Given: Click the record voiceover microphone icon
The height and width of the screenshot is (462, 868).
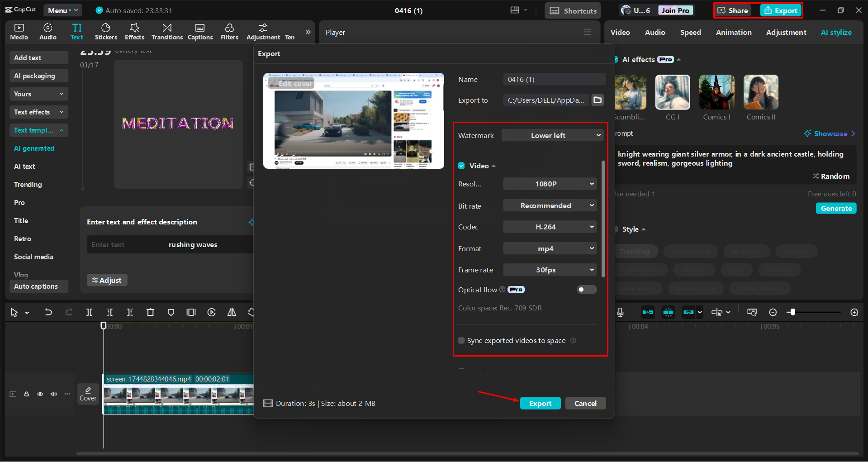Looking at the screenshot, I should (620, 312).
